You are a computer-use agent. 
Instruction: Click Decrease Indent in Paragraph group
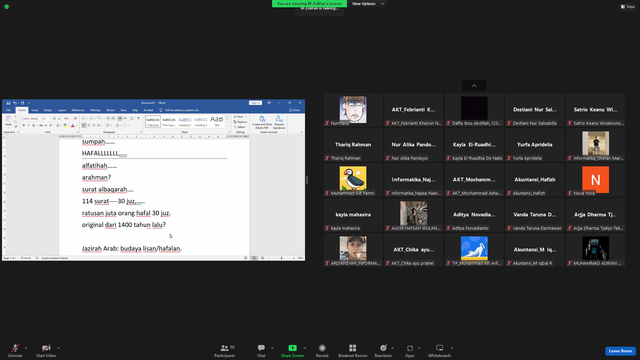click(x=108, y=118)
